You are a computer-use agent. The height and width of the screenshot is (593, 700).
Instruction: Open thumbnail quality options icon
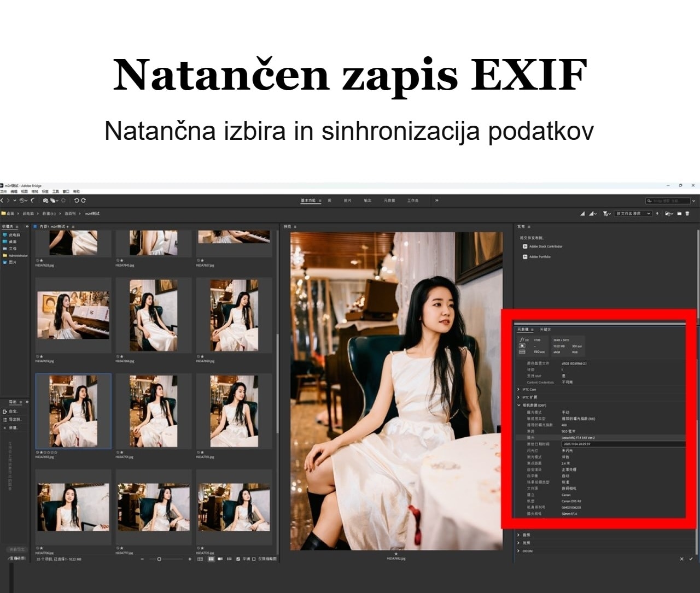pyautogui.click(x=593, y=214)
